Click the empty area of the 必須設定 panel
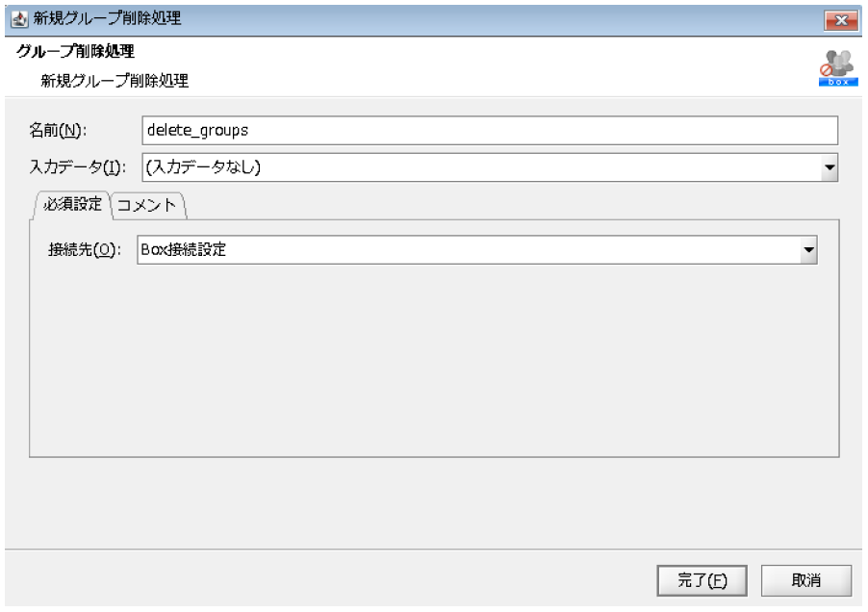This screenshot has height=612, width=868. point(433,366)
